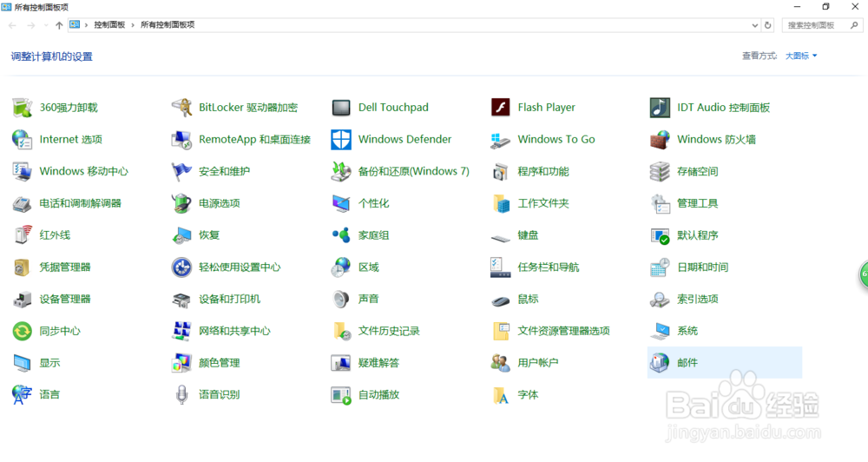Open the 文件历史记录 folder icon
Screen dimensions: 868x462
pyautogui.click(x=341, y=331)
